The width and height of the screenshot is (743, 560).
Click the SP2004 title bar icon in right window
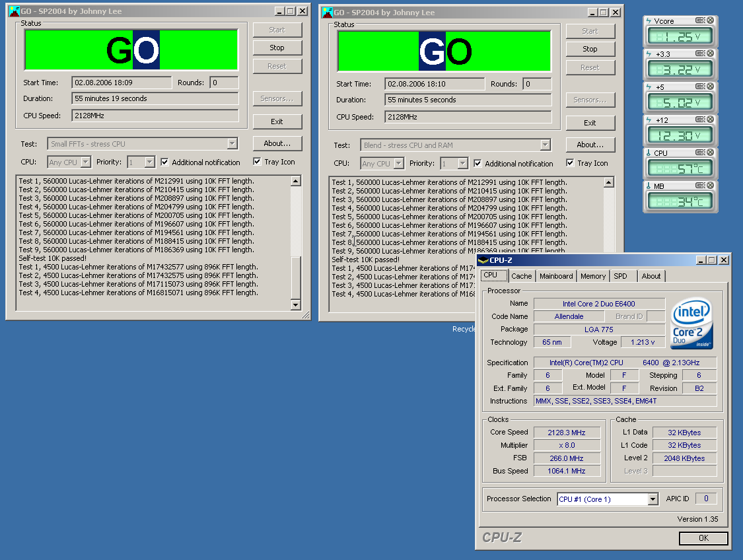tap(328, 13)
